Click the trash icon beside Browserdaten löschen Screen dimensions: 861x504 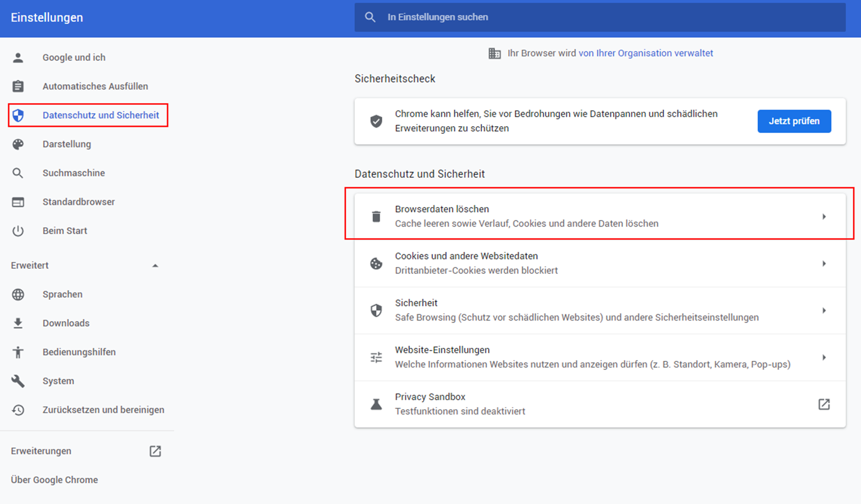point(376,216)
